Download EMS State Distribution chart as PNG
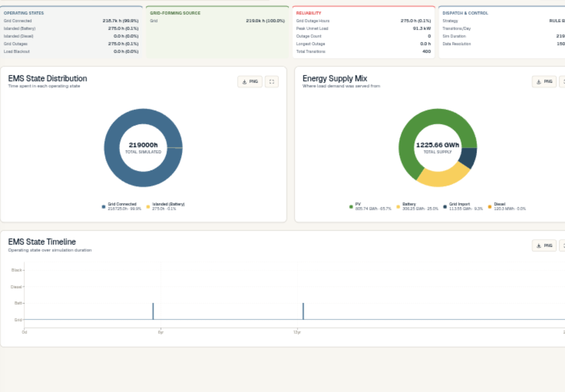The width and height of the screenshot is (565, 392). (250, 82)
